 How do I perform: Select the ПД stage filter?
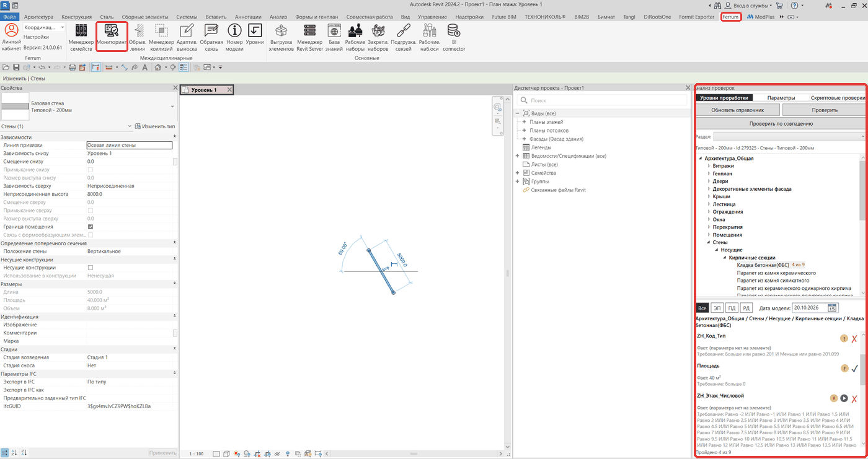[x=732, y=308]
